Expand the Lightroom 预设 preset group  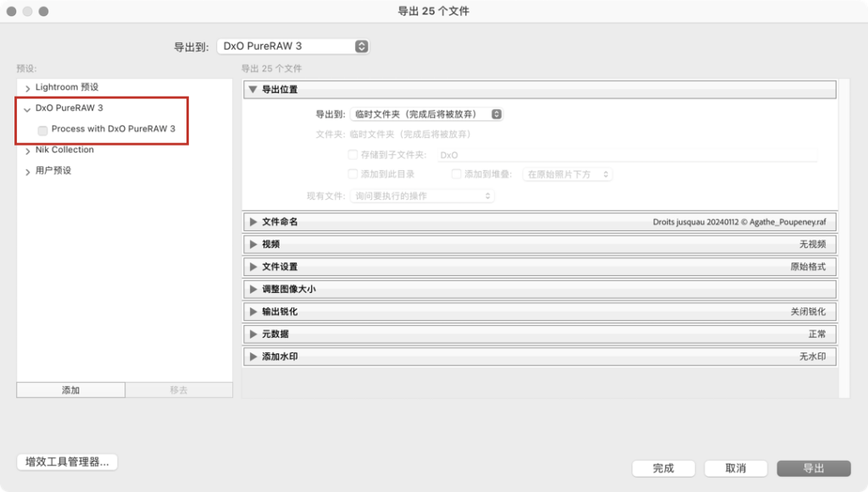[27, 88]
